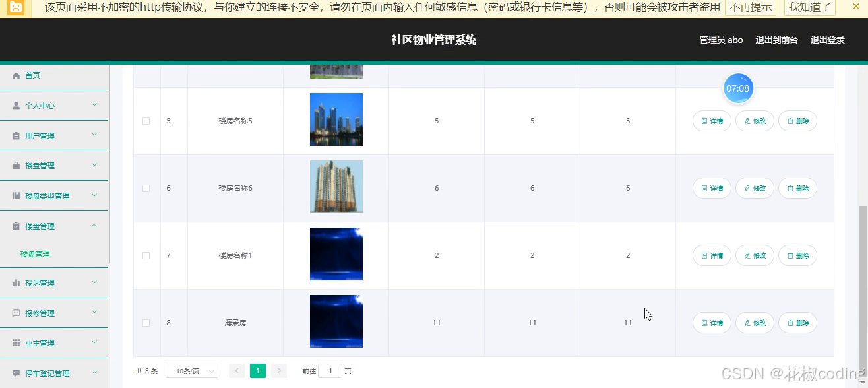
Task: Close the http warning banner
Action: [x=856, y=7]
